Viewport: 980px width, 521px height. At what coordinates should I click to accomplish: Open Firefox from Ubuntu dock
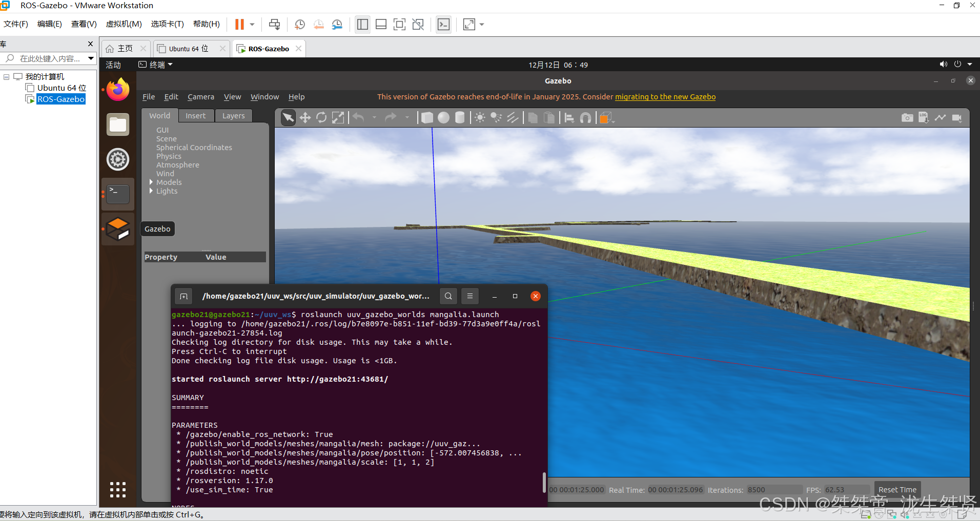(118, 90)
